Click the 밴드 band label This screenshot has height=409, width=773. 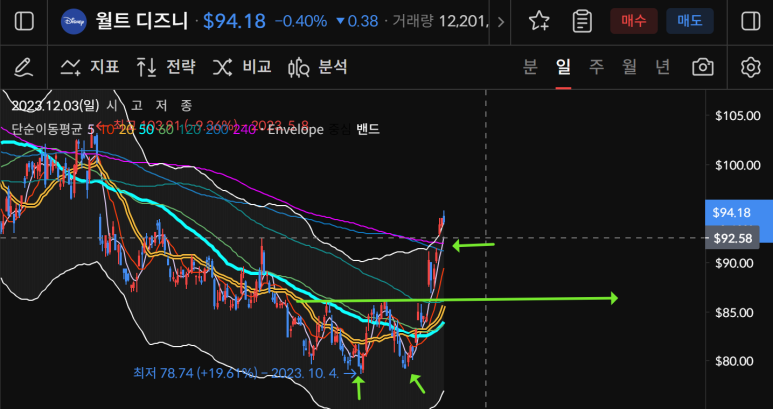point(367,130)
